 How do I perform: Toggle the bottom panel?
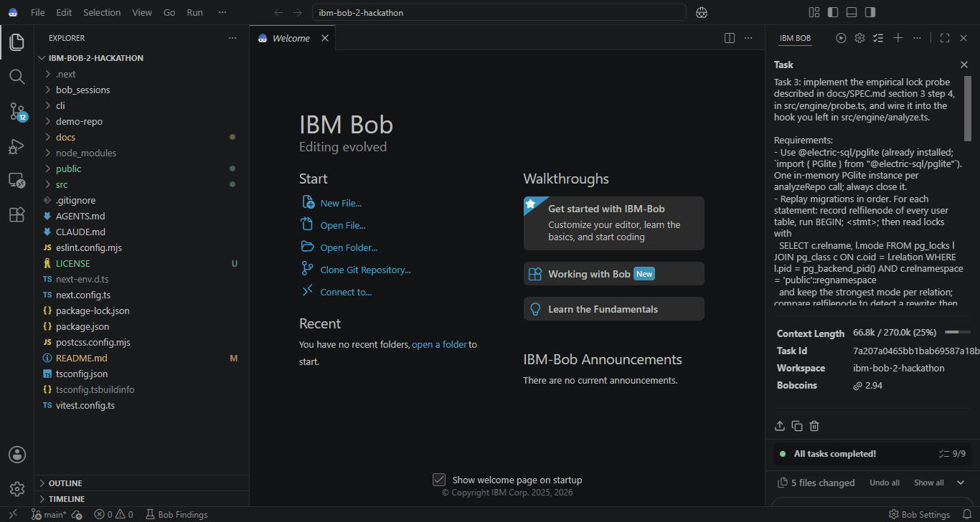tap(852, 12)
